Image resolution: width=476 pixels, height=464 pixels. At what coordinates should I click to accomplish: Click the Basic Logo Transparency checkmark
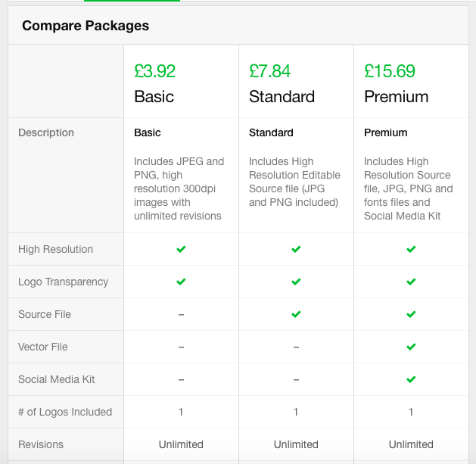click(181, 282)
